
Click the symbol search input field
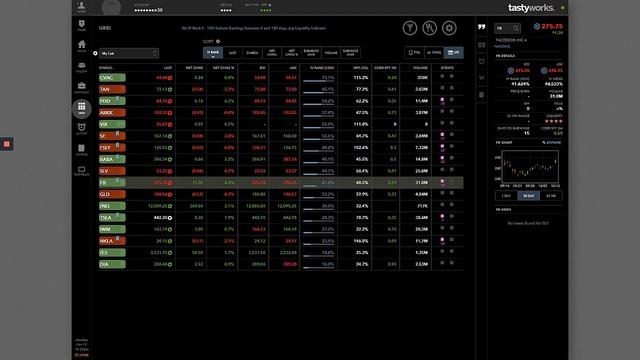pyautogui.click(x=507, y=28)
